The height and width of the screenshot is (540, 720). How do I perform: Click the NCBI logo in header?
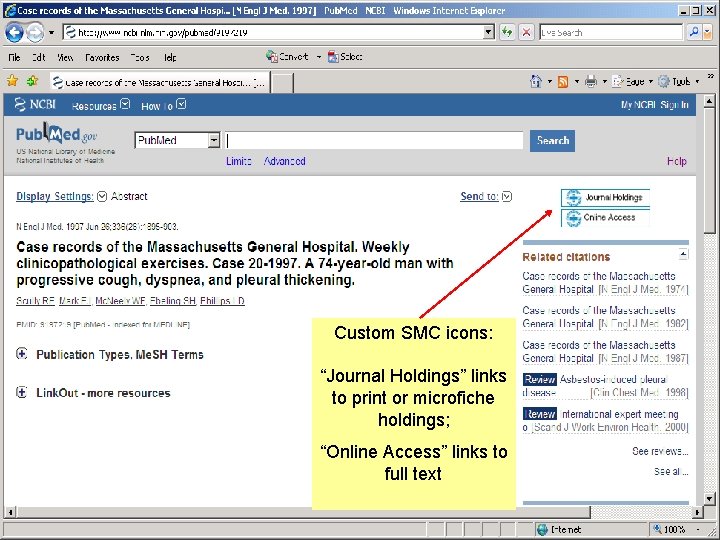tap(35, 105)
